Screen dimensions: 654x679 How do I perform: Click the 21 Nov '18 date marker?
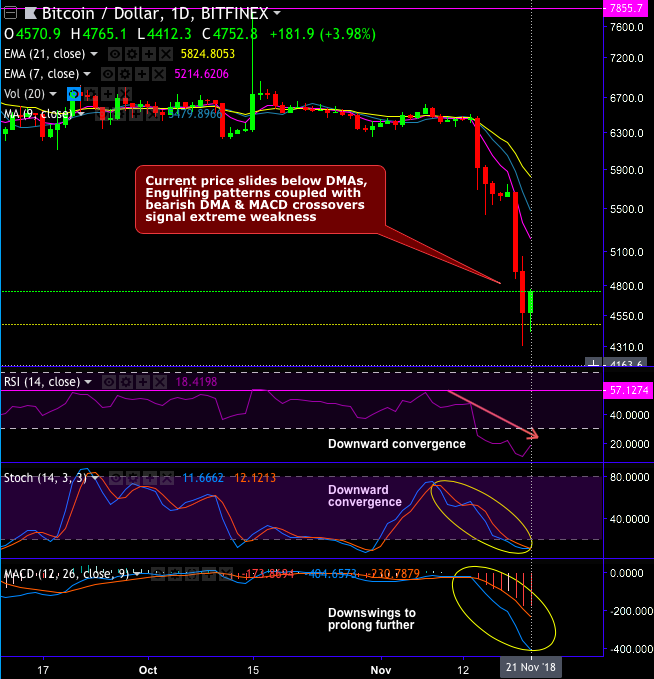click(x=531, y=667)
